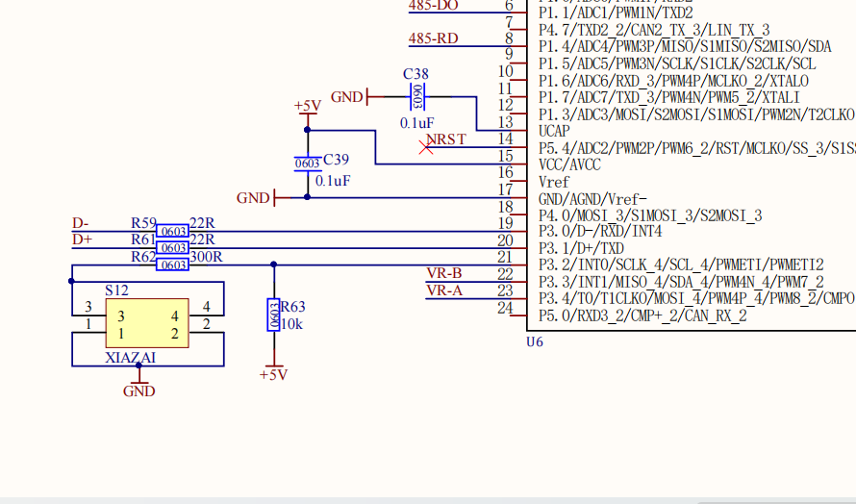Click the P5.4/ADC2/PWM2P pin name
This screenshot has height=504, width=856.
[x=696, y=148]
